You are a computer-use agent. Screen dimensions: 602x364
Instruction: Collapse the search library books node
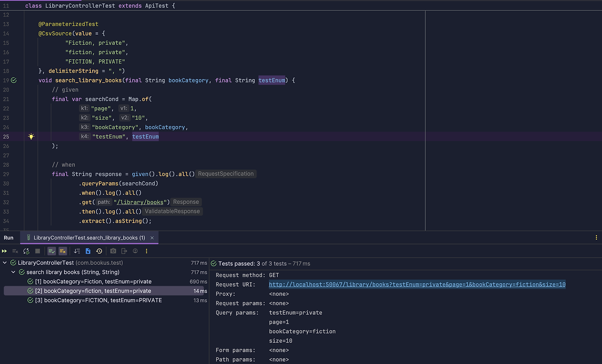13,272
